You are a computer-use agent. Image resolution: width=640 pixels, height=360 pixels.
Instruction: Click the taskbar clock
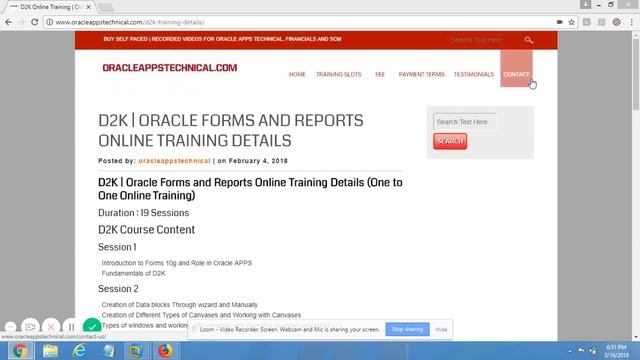[x=617, y=351]
